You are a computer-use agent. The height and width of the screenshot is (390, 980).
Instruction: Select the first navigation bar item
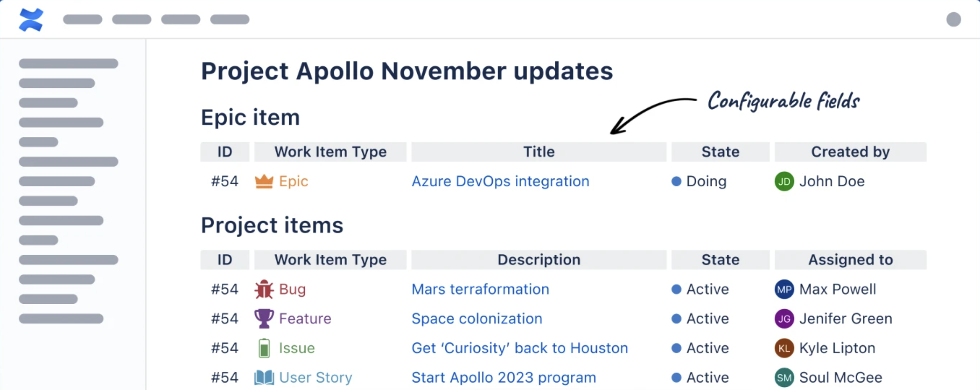pyautogui.click(x=82, y=19)
